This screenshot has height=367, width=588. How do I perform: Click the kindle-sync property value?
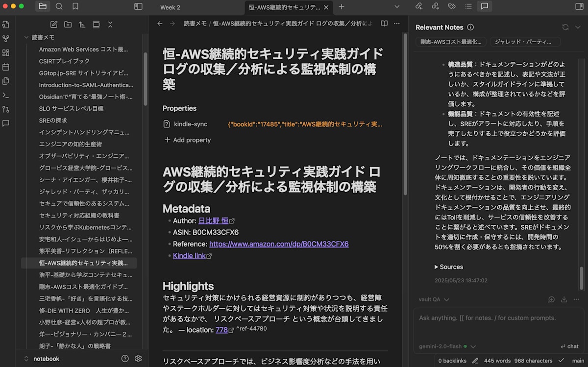305,124
